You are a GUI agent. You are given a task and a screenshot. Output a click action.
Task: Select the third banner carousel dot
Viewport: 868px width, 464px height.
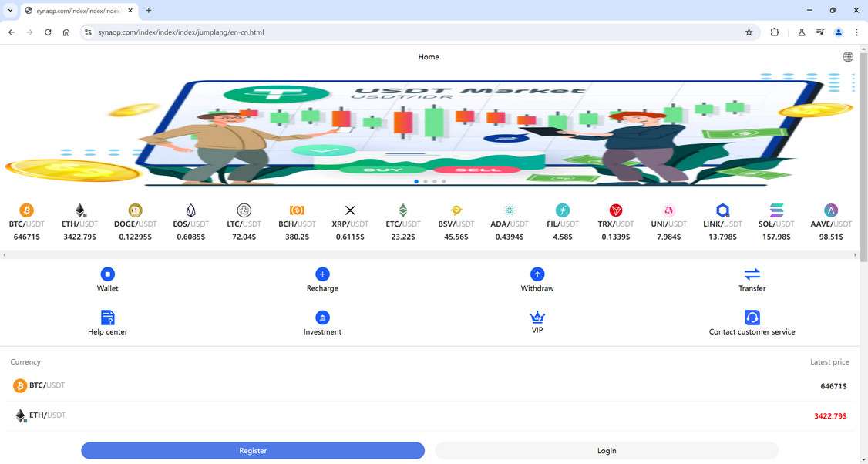435,182
